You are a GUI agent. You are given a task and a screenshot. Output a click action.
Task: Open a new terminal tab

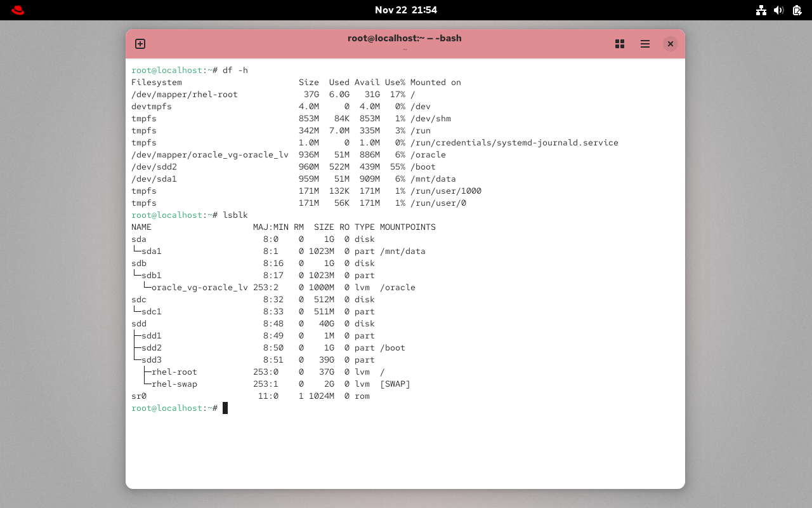[x=140, y=44]
